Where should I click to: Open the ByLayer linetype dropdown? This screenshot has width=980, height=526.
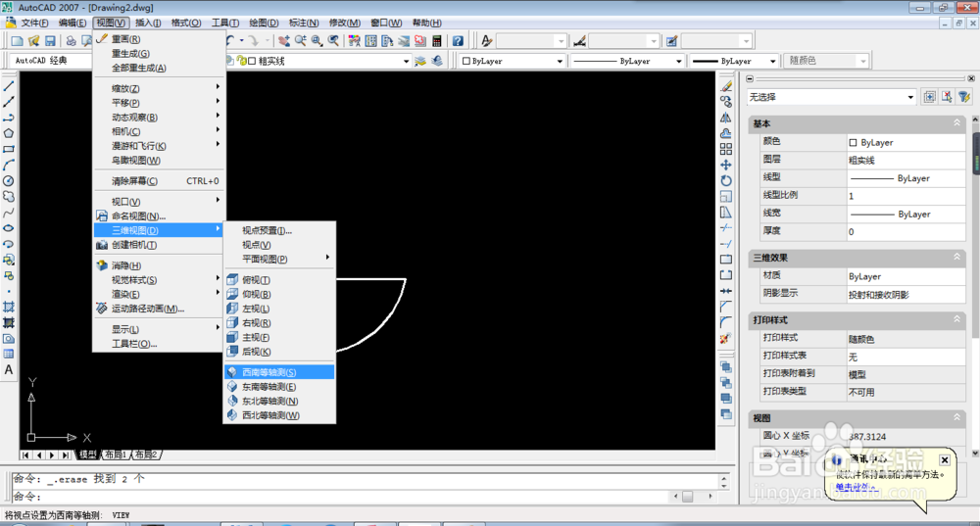[678, 62]
